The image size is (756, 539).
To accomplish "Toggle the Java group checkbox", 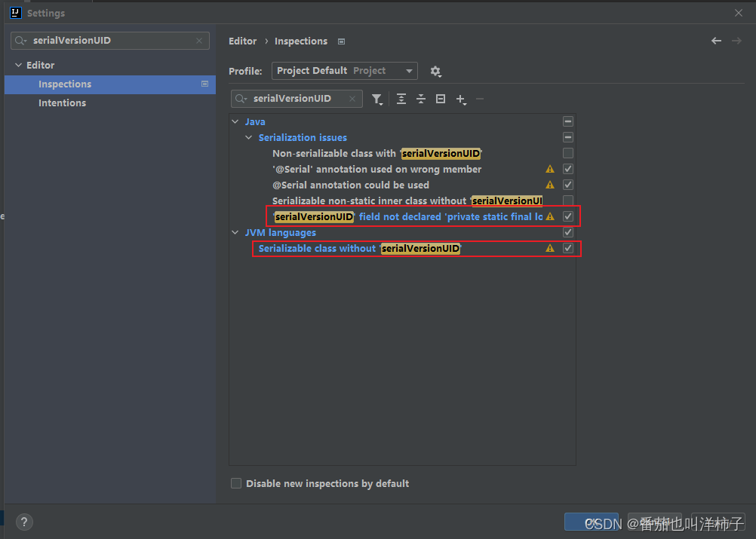I will pyautogui.click(x=568, y=121).
